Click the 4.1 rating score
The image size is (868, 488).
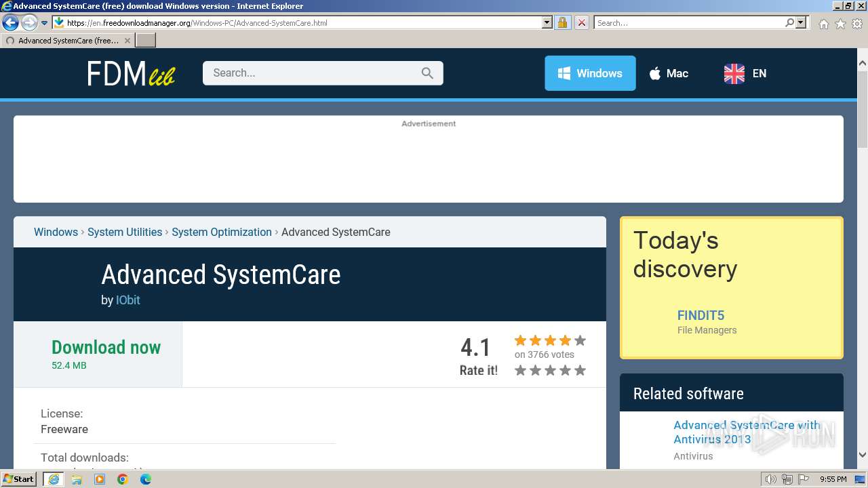point(475,348)
